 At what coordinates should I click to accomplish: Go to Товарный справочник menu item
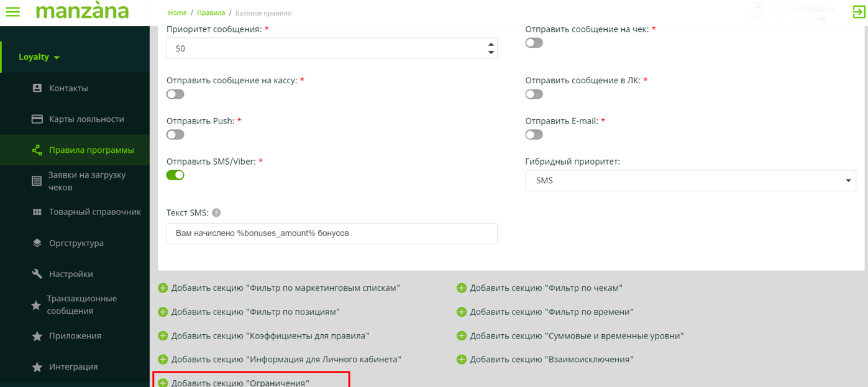(94, 212)
